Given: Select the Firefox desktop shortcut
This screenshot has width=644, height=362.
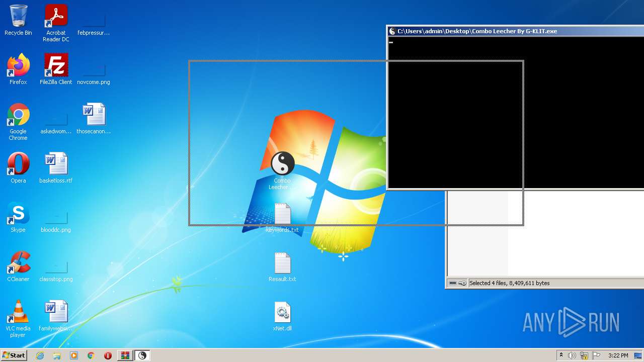Looking at the screenshot, I should tap(18, 69).
